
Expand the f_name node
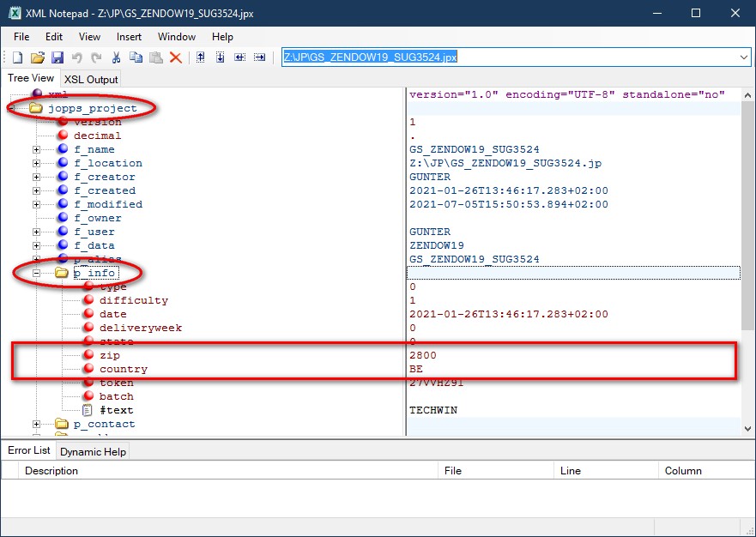point(37,149)
